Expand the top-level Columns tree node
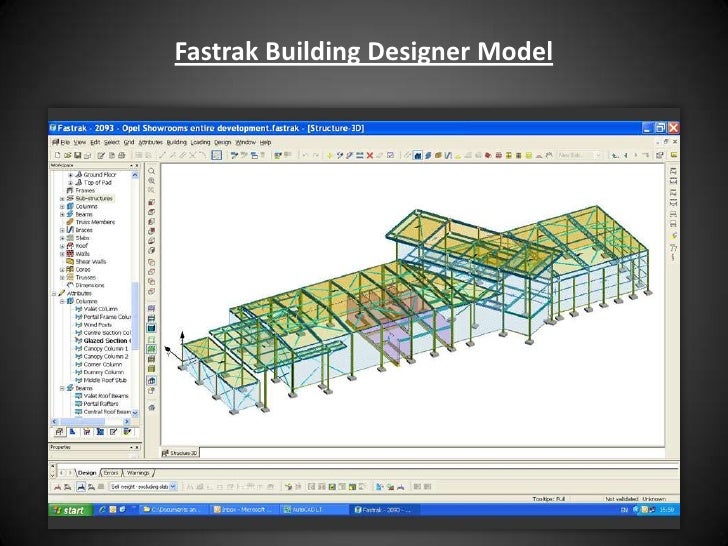Viewport: 728px width, 546px height. pos(62,207)
